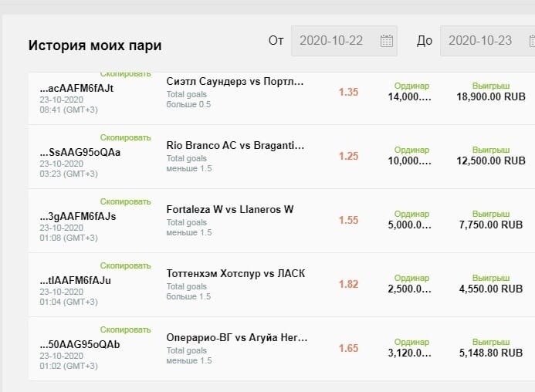Screen dimensions: 535x392
Task: Click timestamp 03:23 (GMT+3)
Action: click(x=69, y=174)
